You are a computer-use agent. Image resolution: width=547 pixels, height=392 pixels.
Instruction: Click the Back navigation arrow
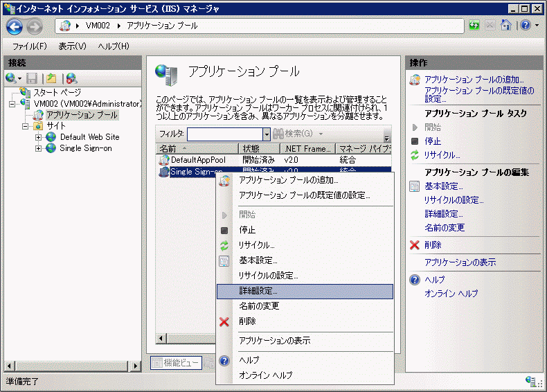pyautogui.click(x=15, y=27)
